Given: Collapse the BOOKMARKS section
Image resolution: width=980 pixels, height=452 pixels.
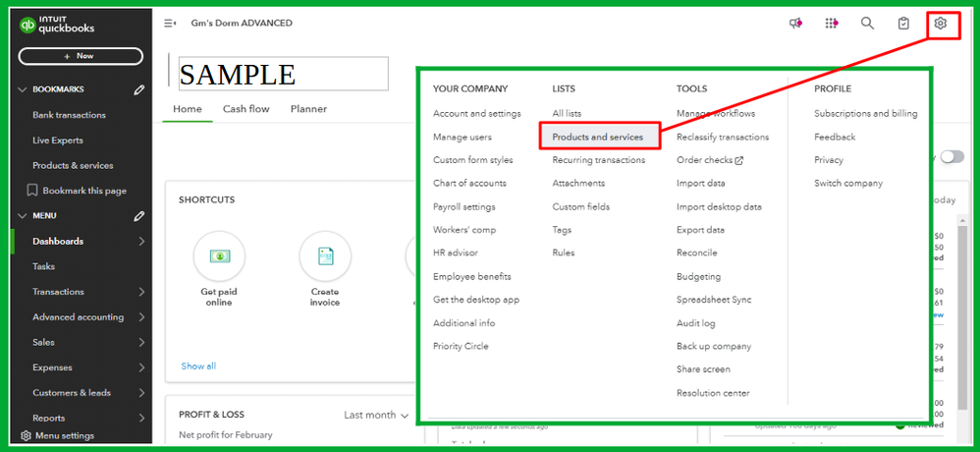Looking at the screenshot, I should (x=24, y=90).
